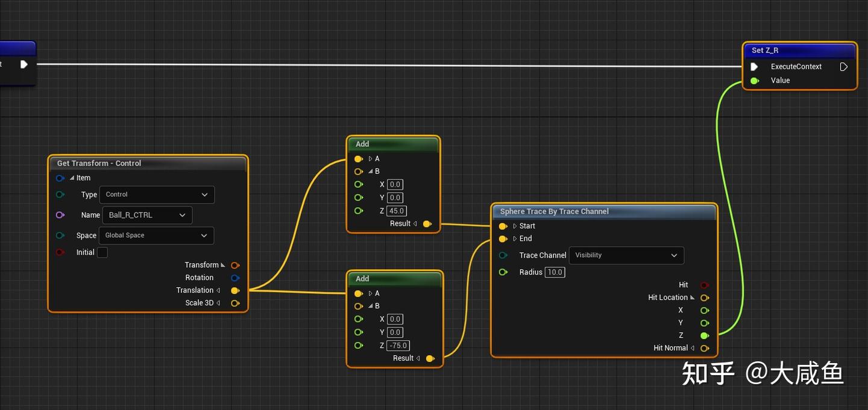Click the Hit Location Z output pin

704,335
